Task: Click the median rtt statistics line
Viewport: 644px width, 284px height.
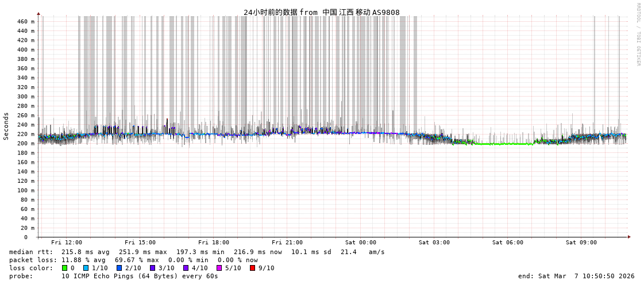Action: click(197, 252)
